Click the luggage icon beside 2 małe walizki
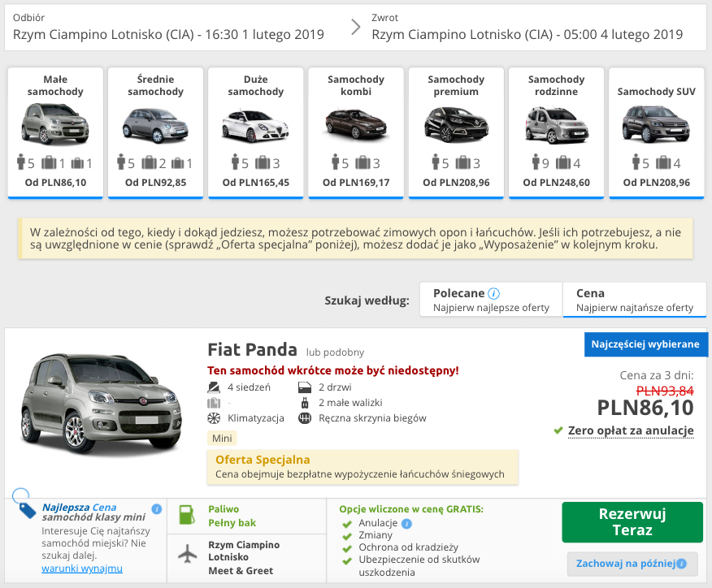The width and height of the screenshot is (712, 588). (x=305, y=403)
